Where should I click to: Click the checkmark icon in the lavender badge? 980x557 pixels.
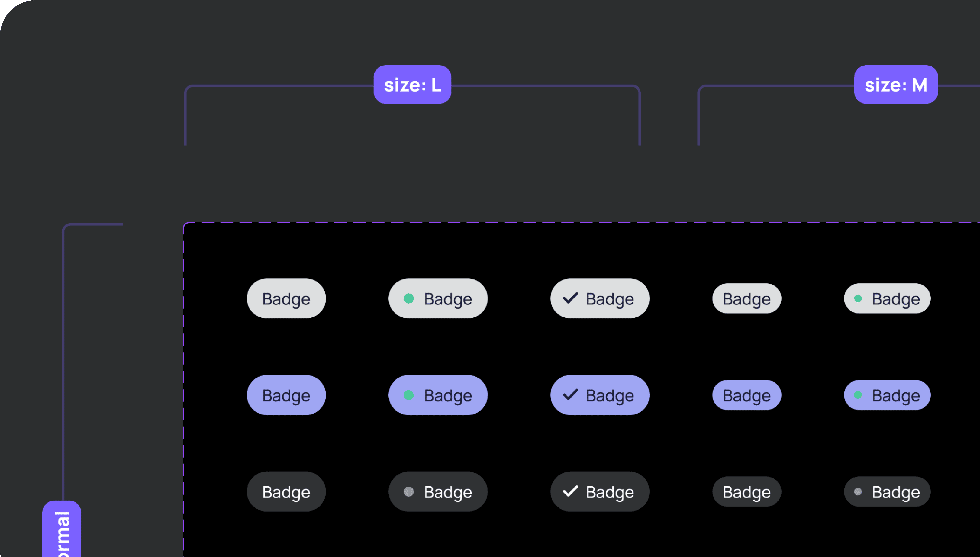point(570,394)
